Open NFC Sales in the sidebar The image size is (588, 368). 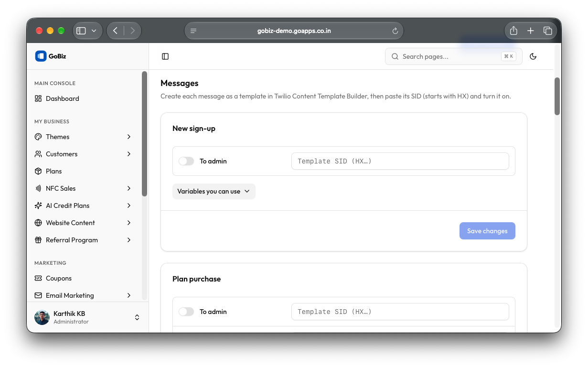tap(83, 188)
